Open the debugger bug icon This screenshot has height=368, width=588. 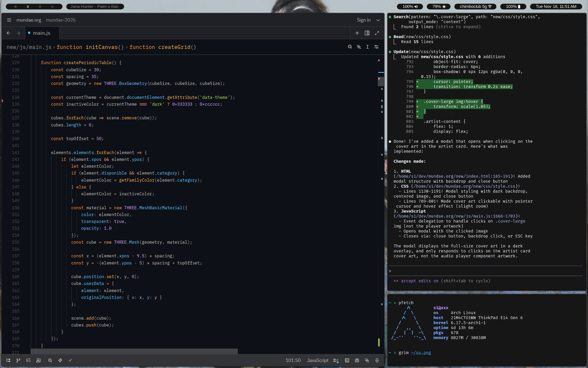(x=357, y=360)
